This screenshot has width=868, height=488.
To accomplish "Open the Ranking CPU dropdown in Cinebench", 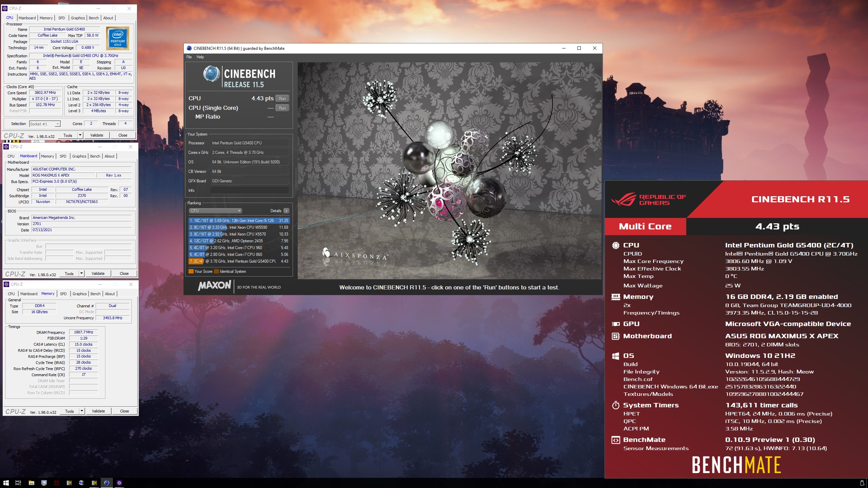I will pyautogui.click(x=215, y=211).
